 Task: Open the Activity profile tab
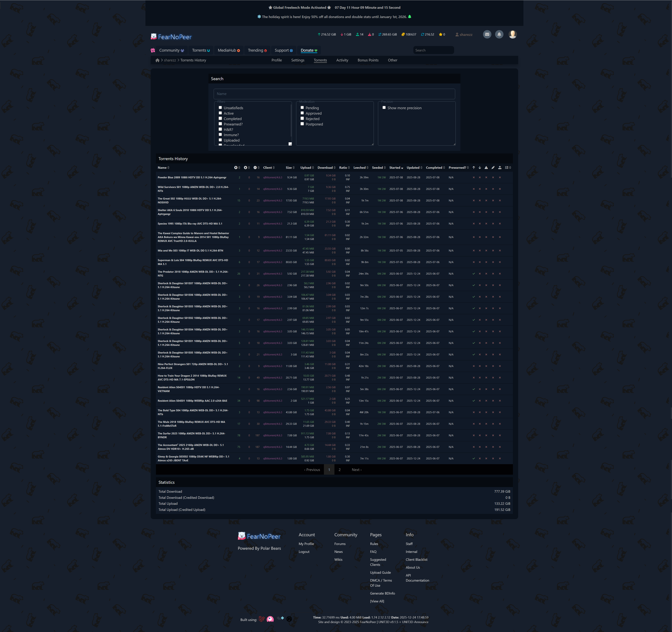point(342,60)
